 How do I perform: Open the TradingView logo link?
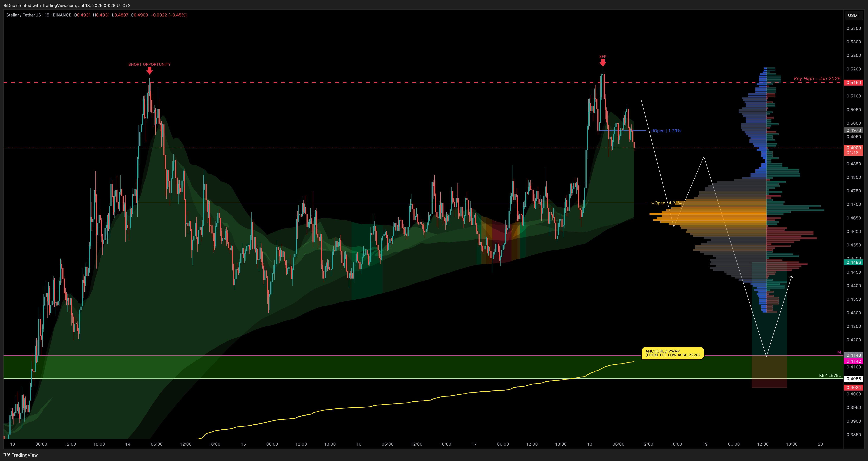point(21,455)
